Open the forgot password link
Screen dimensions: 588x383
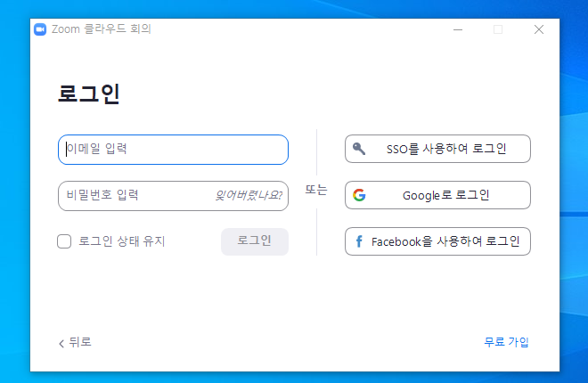(249, 195)
